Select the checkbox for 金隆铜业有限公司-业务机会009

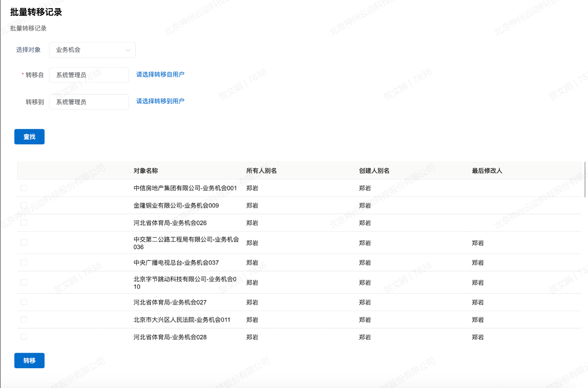click(x=24, y=205)
